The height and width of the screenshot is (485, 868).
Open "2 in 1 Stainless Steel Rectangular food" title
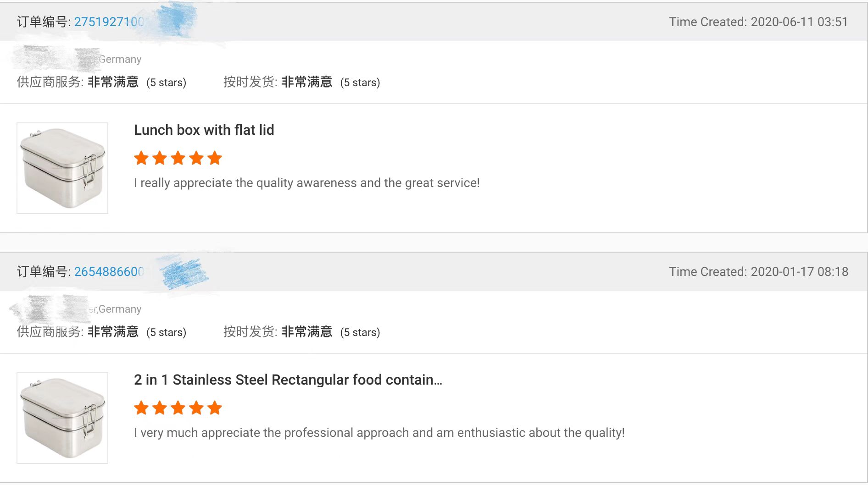click(x=288, y=380)
